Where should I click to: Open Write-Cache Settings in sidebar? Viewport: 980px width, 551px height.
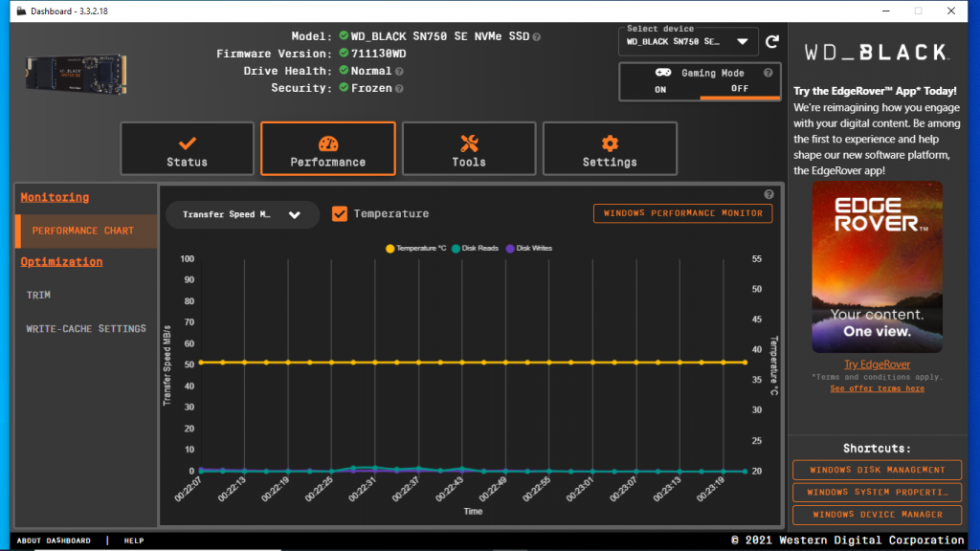tap(86, 328)
